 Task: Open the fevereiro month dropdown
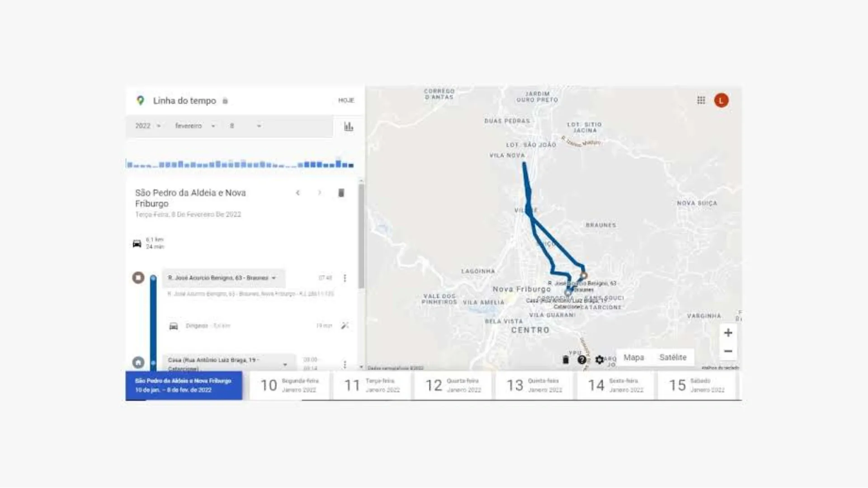click(x=195, y=126)
